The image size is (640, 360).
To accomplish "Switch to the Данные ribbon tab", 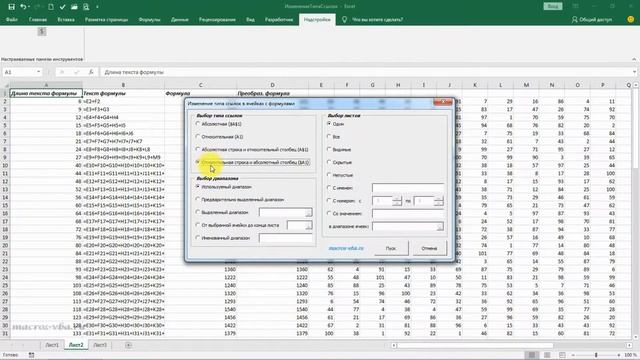I will click(x=180, y=19).
